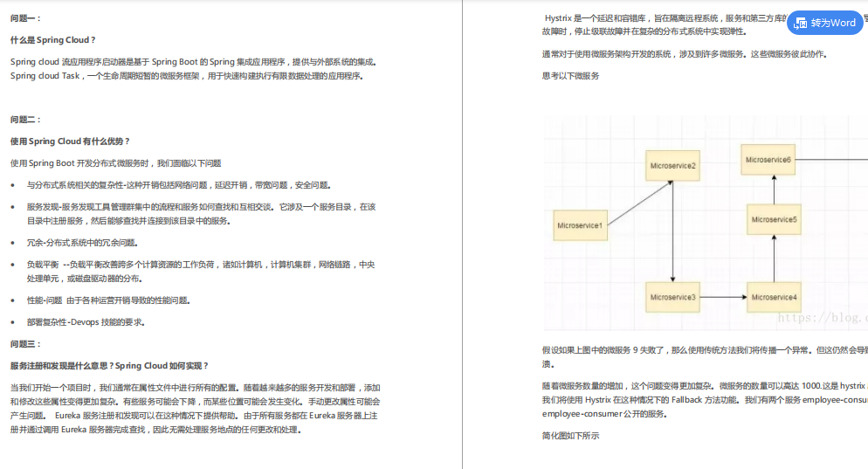Click the bullet starting with 负载平衡

pyautogui.click(x=201, y=272)
